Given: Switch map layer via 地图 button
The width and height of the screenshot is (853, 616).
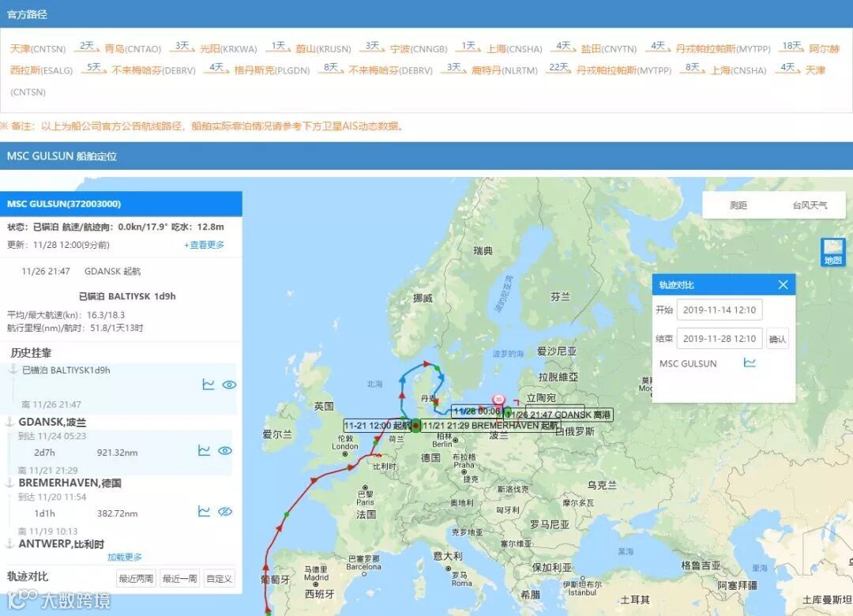Looking at the screenshot, I should coord(833,253).
